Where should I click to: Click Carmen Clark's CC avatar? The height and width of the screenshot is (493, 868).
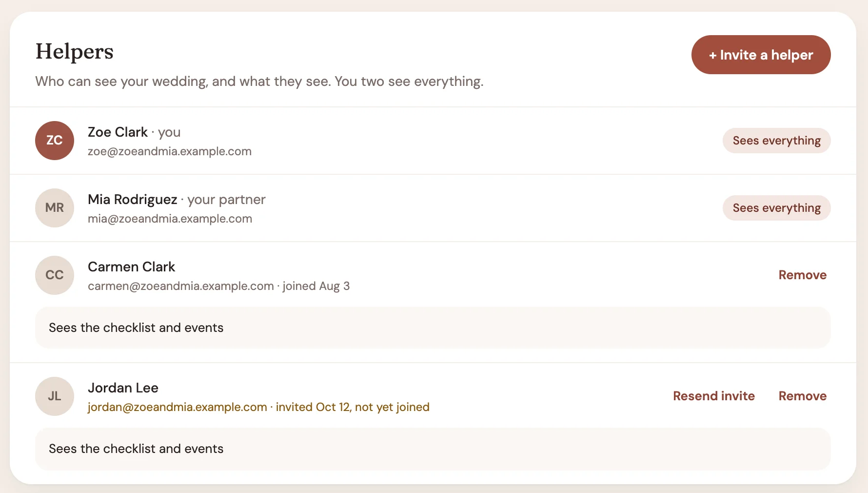[55, 275]
